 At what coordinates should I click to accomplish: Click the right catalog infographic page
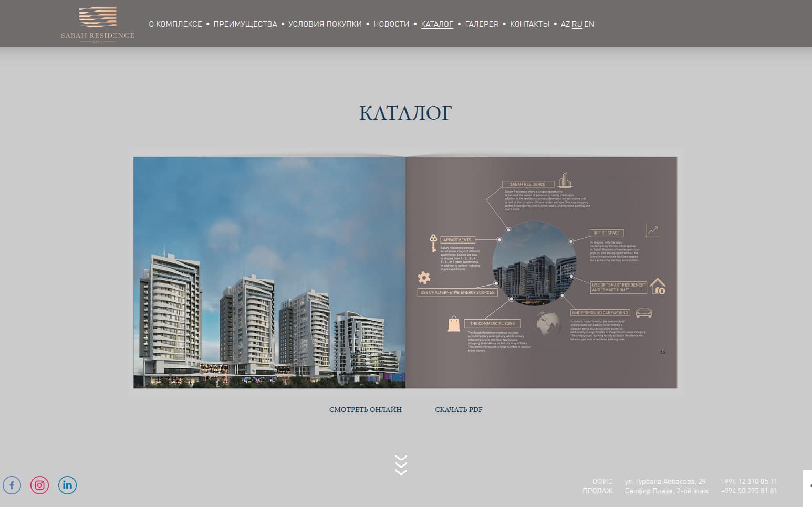pos(542,272)
